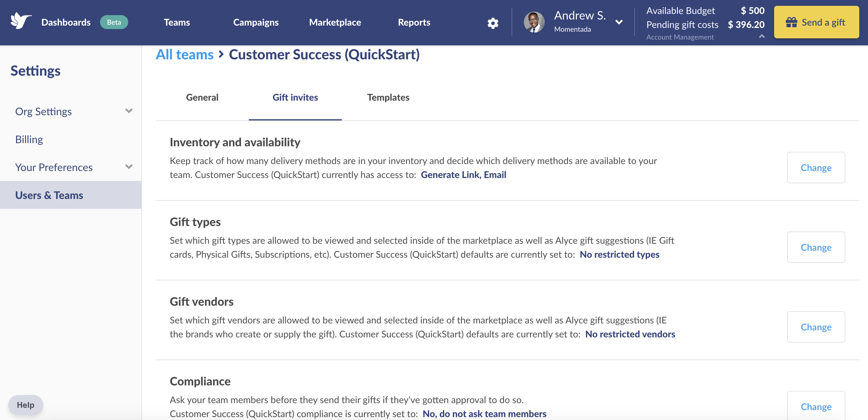Switch to the General tab

pyautogui.click(x=202, y=97)
